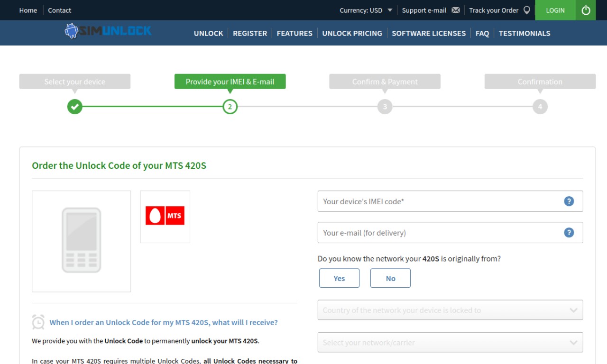This screenshot has width=607, height=364.
Task: Click the step 4 circle in progress bar
Action: point(540,107)
